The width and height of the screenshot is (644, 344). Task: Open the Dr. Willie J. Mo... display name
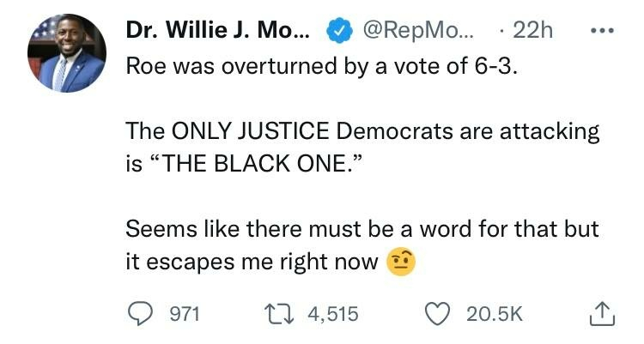tap(220, 31)
